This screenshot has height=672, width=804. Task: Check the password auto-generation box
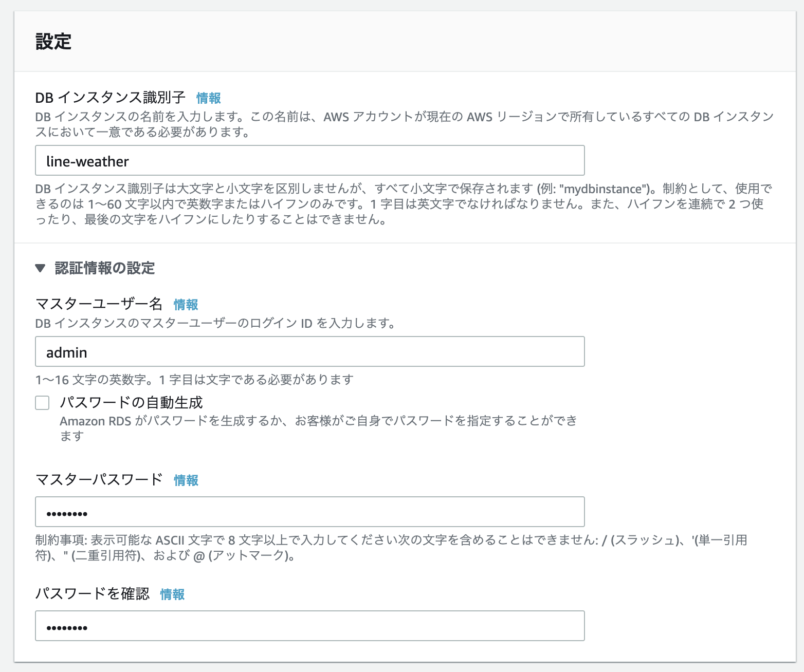[x=42, y=403]
